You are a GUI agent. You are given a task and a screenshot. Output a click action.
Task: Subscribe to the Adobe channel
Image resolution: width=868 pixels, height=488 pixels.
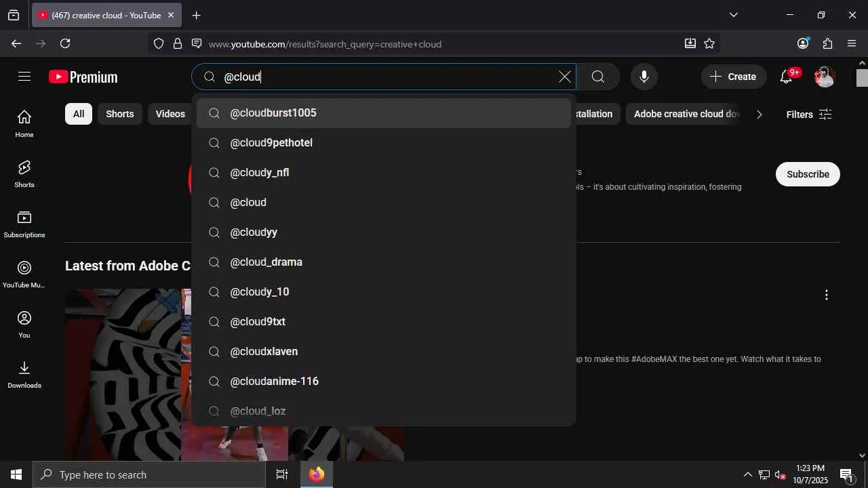click(x=808, y=174)
